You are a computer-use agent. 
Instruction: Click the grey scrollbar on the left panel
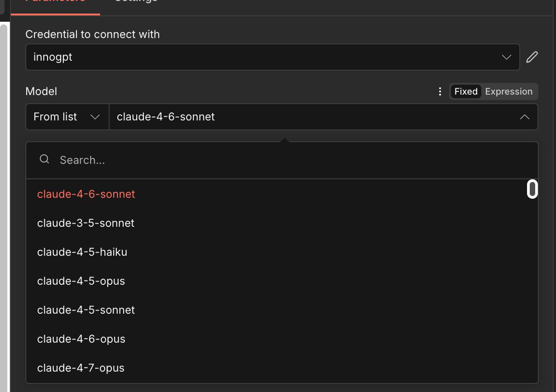coord(4,207)
